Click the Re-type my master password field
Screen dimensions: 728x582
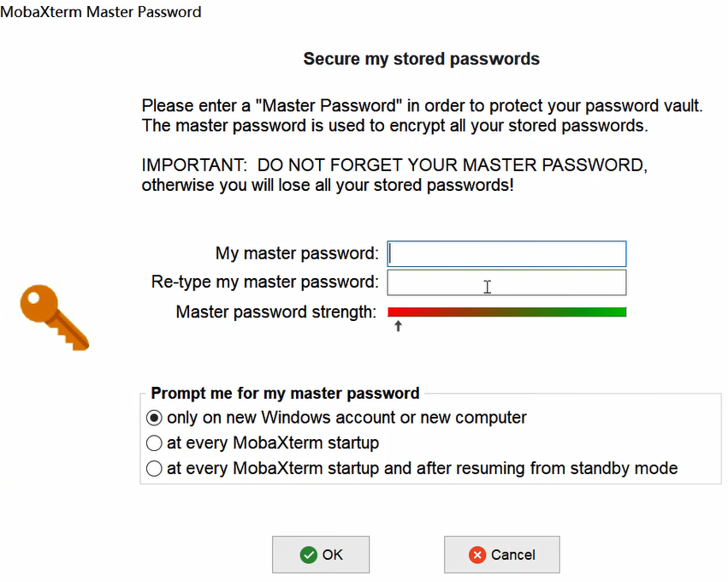pyautogui.click(x=507, y=282)
